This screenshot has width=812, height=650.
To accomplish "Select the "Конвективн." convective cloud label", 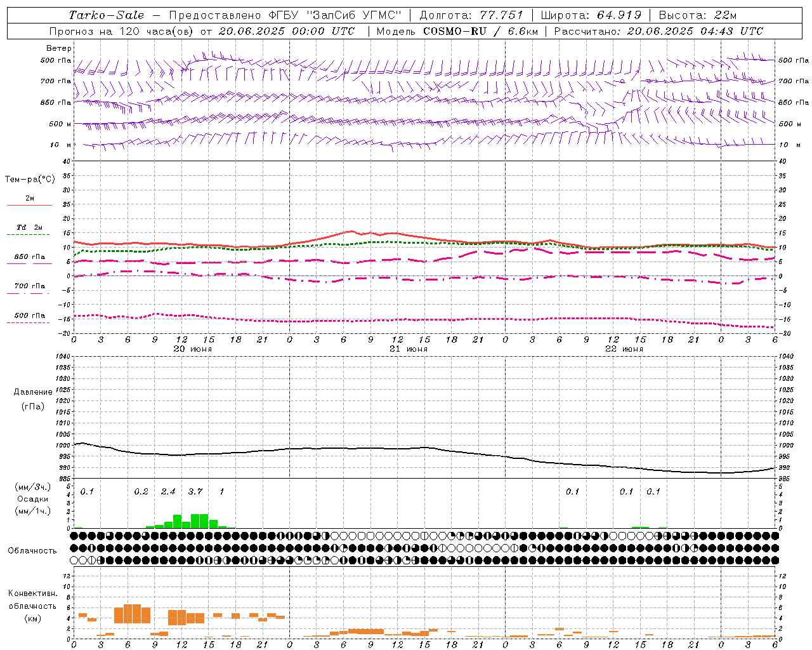I will (32, 594).
